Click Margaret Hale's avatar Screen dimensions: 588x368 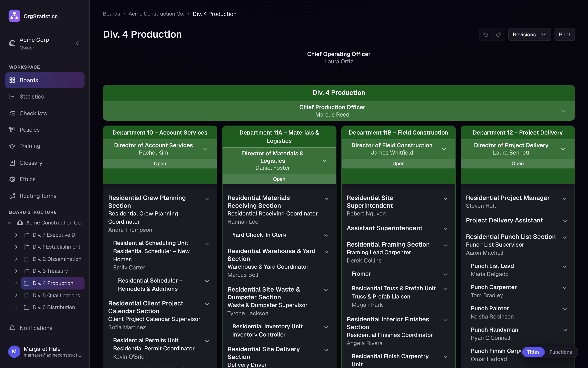click(x=14, y=351)
